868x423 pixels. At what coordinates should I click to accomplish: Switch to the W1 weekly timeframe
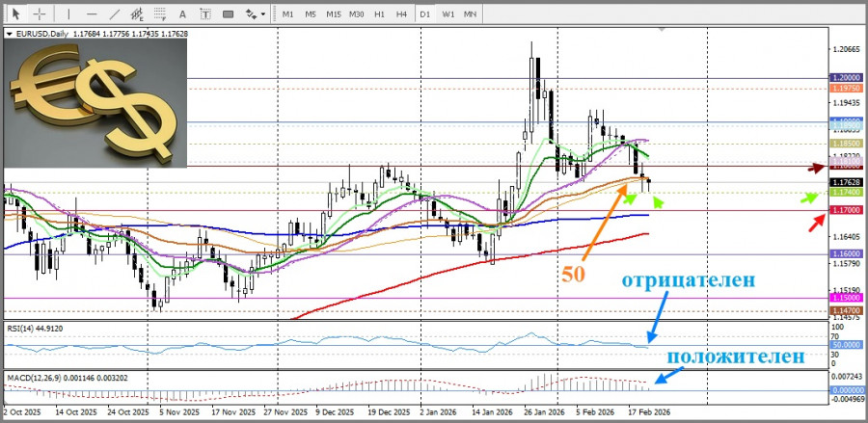(x=448, y=14)
